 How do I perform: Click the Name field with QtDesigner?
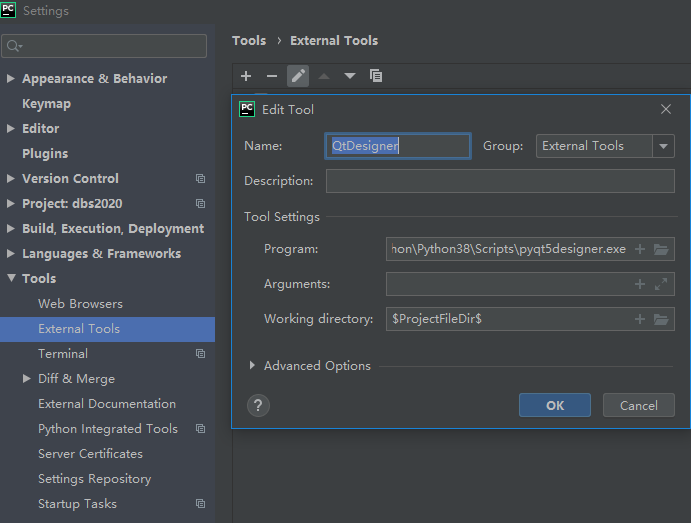coord(398,146)
